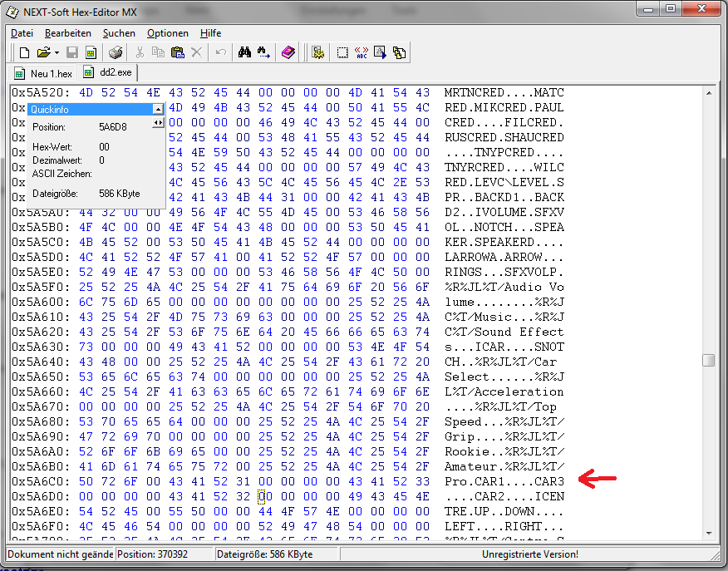Open search with the binoculars icon
This screenshot has width=728, height=571.
pyautogui.click(x=245, y=52)
